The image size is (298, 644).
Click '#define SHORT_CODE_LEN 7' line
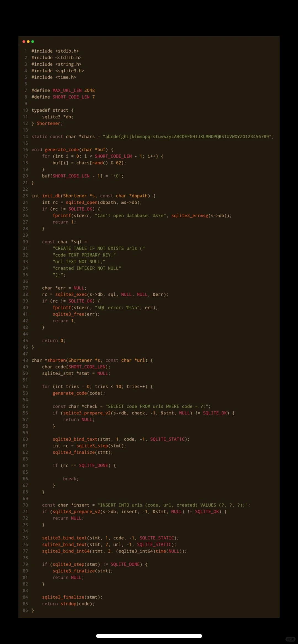pos(63,97)
